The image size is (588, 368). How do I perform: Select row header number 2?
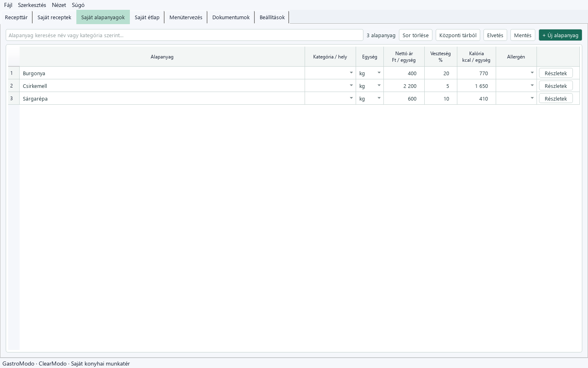click(x=13, y=86)
